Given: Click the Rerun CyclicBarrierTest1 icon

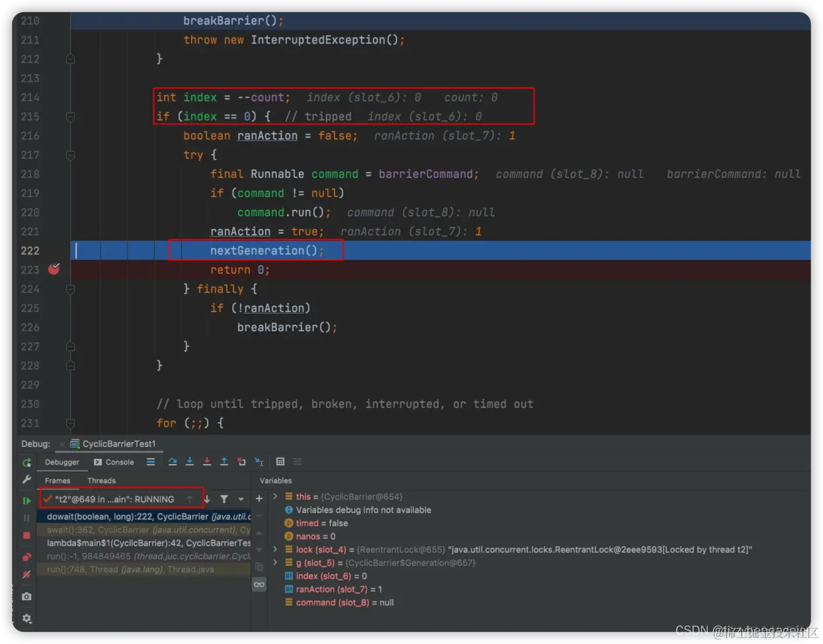Looking at the screenshot, I should 26,462.
